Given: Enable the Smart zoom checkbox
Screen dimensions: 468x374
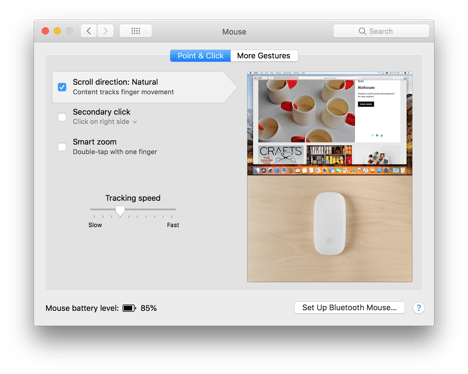Looking at the screenshot, I should coord(62,147).
